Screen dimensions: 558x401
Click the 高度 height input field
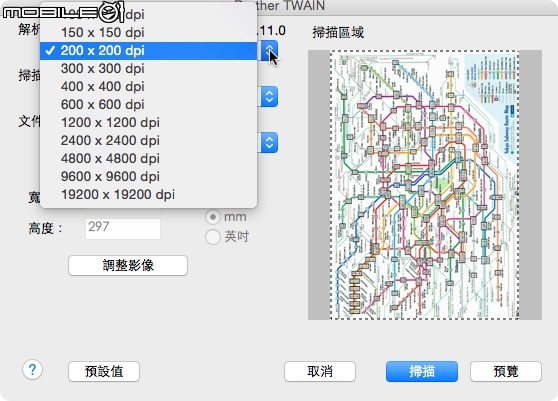point(123,228)
